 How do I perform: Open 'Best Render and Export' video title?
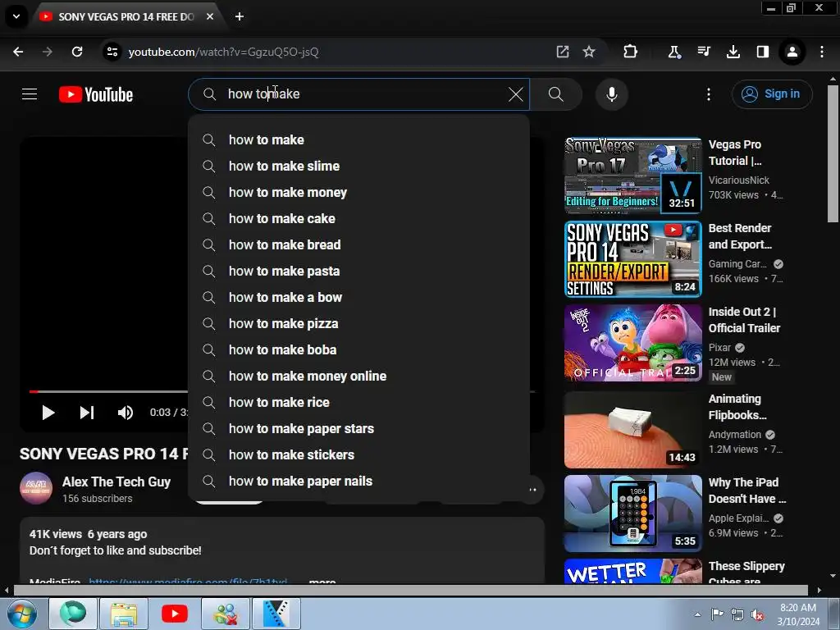pyautogui.click(x=740, y=236)
